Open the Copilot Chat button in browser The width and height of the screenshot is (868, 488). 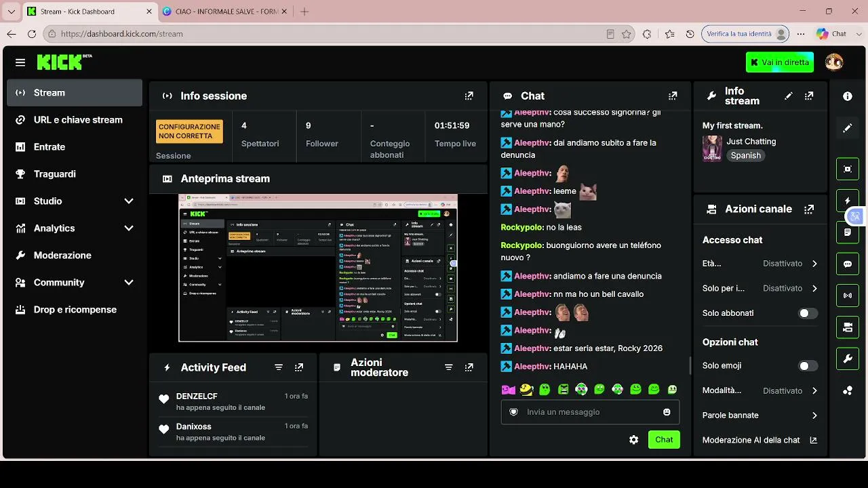pyautogui.click(x=831, y=34)
